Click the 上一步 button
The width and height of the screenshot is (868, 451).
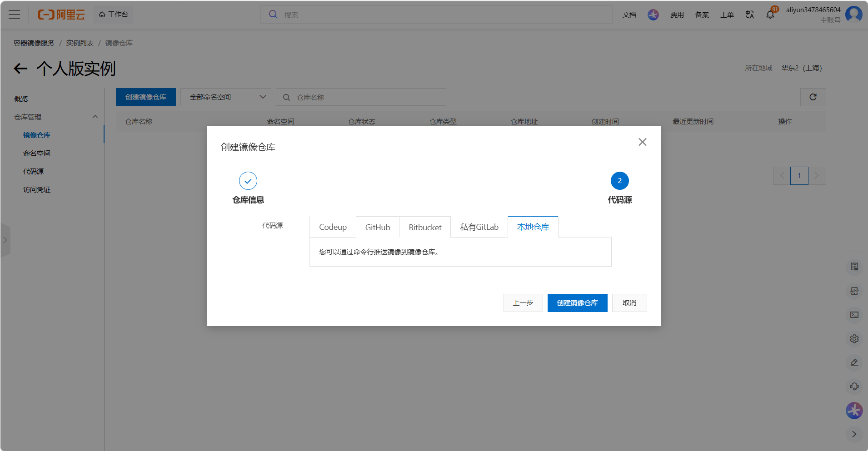tap(523, 303)
